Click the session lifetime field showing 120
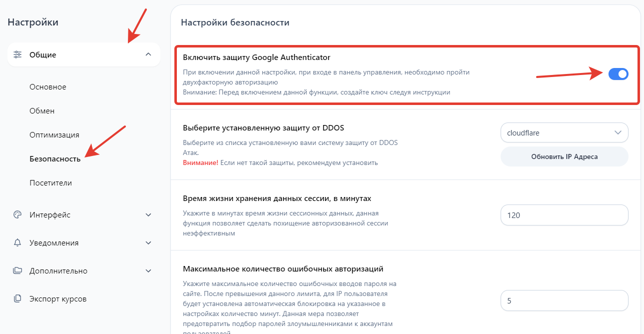The height and width of the screenshot is (334, 644). (564, 215)
